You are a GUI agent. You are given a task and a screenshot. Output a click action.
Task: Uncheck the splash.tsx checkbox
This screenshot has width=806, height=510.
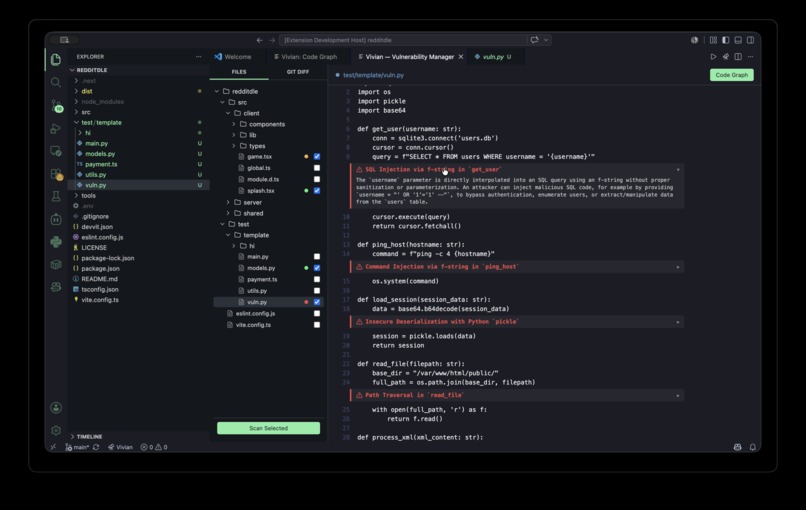[x=317, y=190]
